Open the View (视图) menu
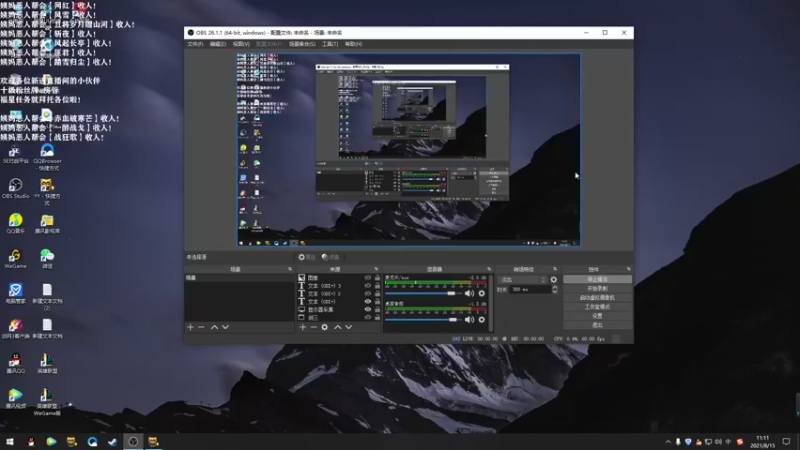The height and width of the screenshot is (450, 800). tap(241, 44)
